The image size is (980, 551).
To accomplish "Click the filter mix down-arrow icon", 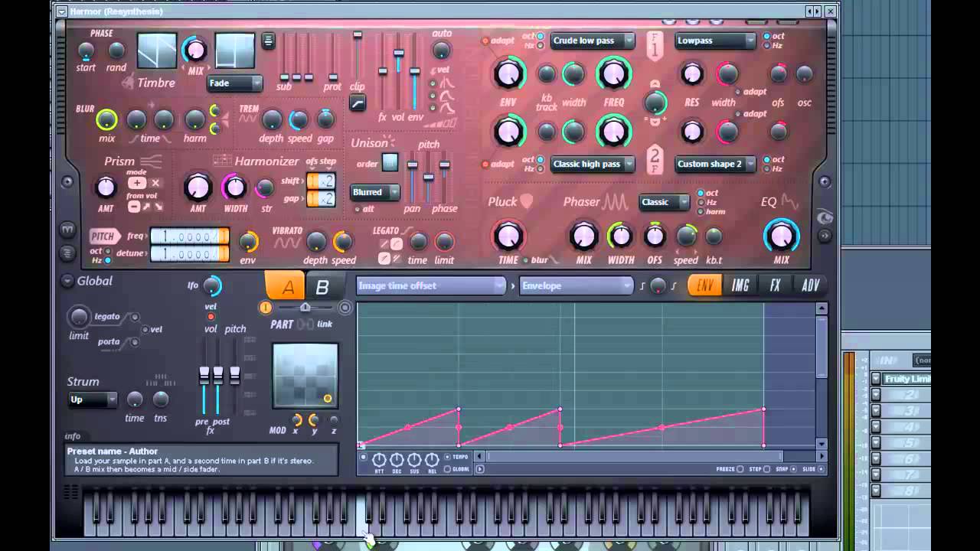I will 655,122.
